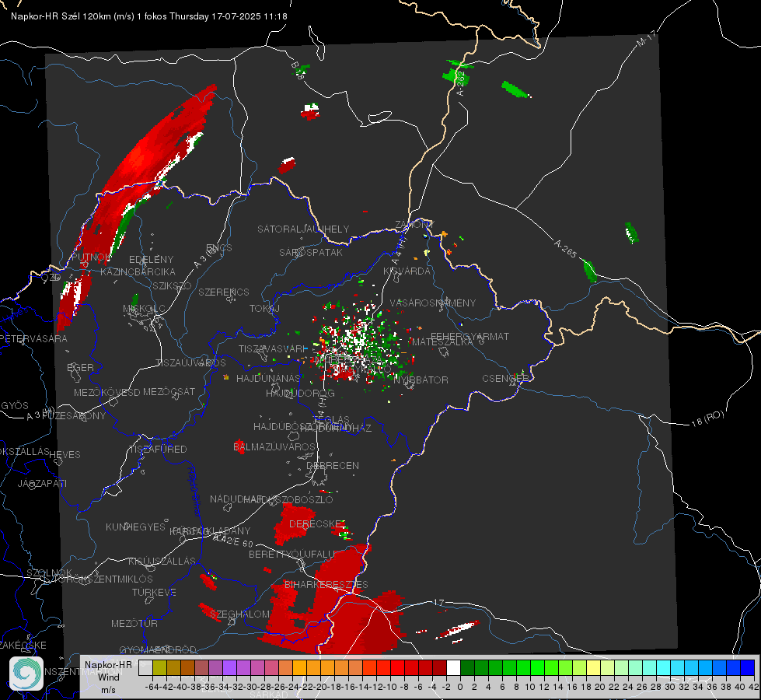Click the SZEGHALOM city label

(x=239, y=614)
